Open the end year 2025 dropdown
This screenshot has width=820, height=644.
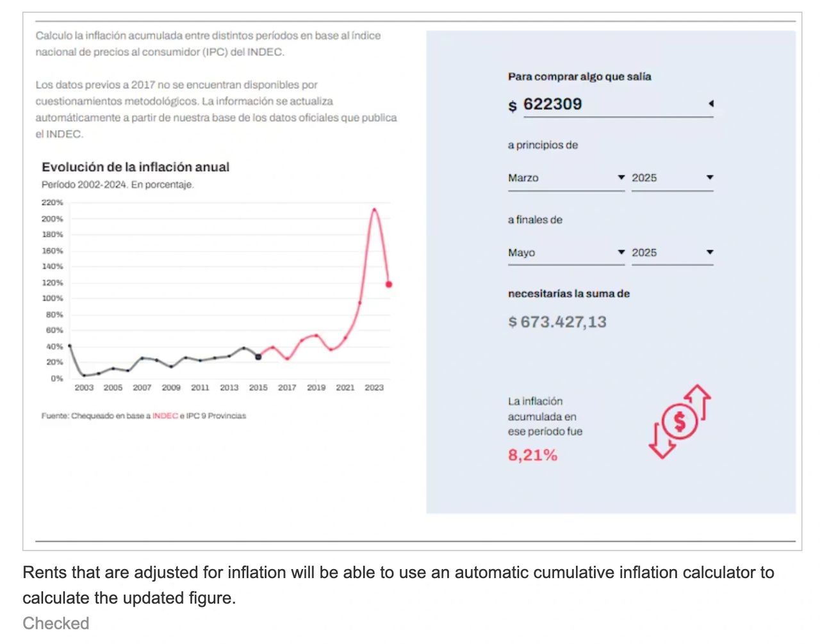(x=672, y=253)
